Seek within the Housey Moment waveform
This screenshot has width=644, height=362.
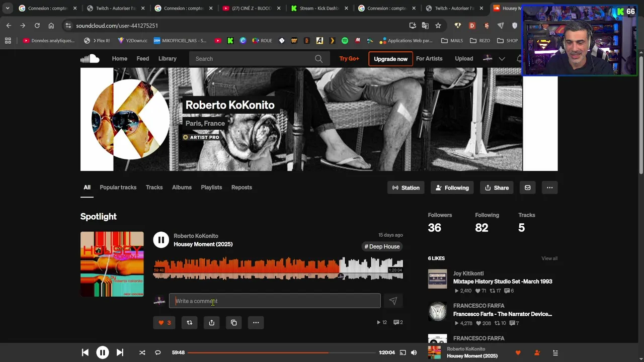point(278,269)
